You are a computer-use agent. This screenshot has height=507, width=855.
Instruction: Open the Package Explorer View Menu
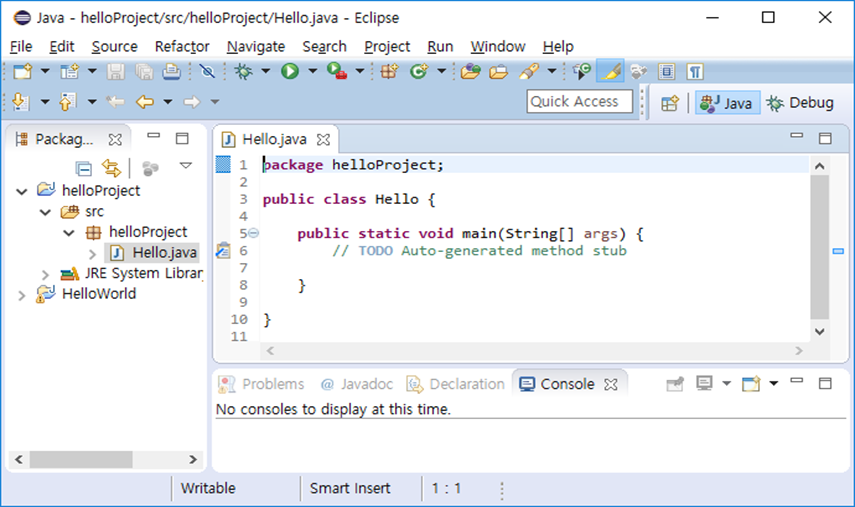pyautogui.click(x=186, y=166)
